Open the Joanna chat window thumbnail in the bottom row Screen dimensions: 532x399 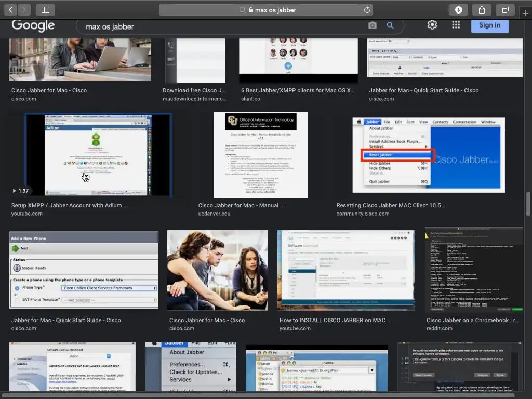[x=316, y=368]
